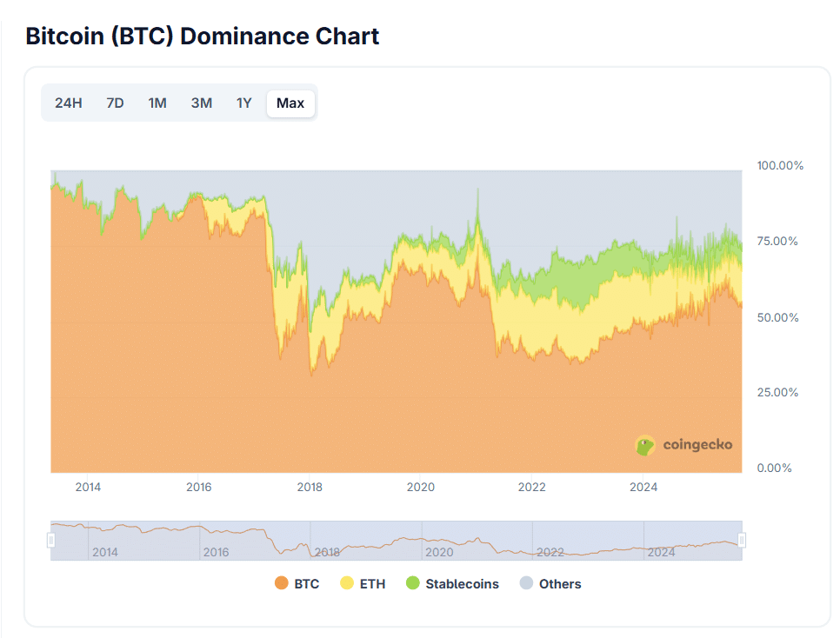
Task: Choose the 1M range tab
Action: pyautogui.click(x=157, y=103)
